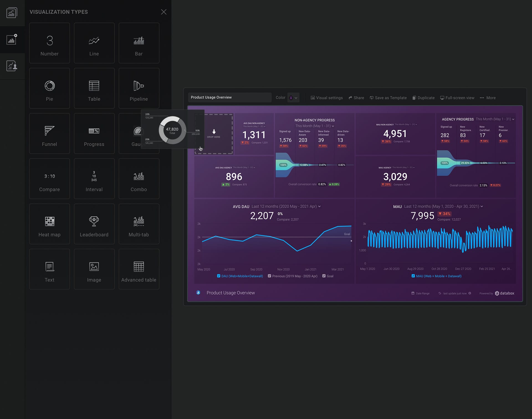
Task: Click the 4,951 MAU Non-Agency value
Action: click(x=395, y=134)
